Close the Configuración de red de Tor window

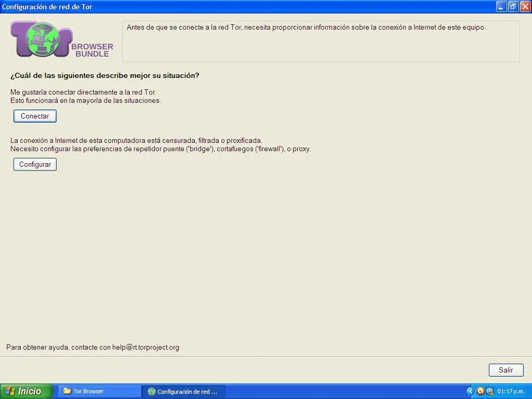click(525, 6)
